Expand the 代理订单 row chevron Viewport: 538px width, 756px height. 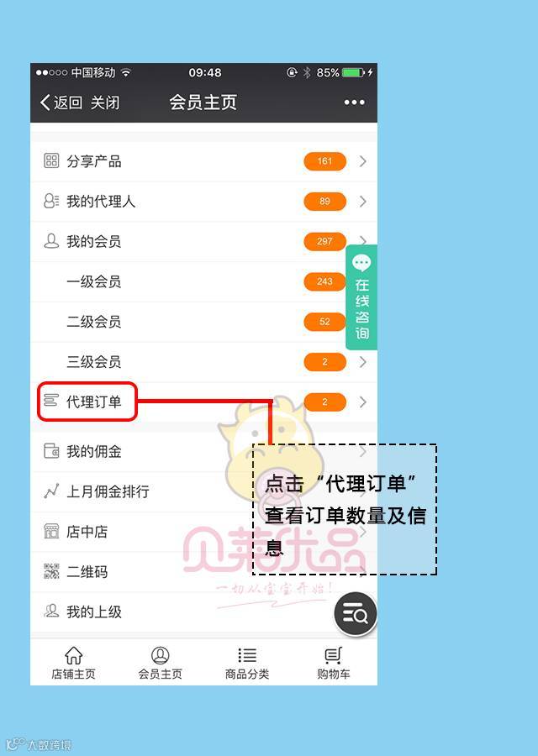pyautogui.click(x=363, y=402)
